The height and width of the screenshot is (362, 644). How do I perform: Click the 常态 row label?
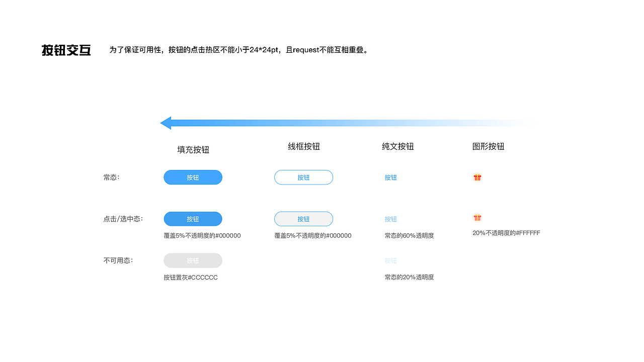(x=111, y=177)
